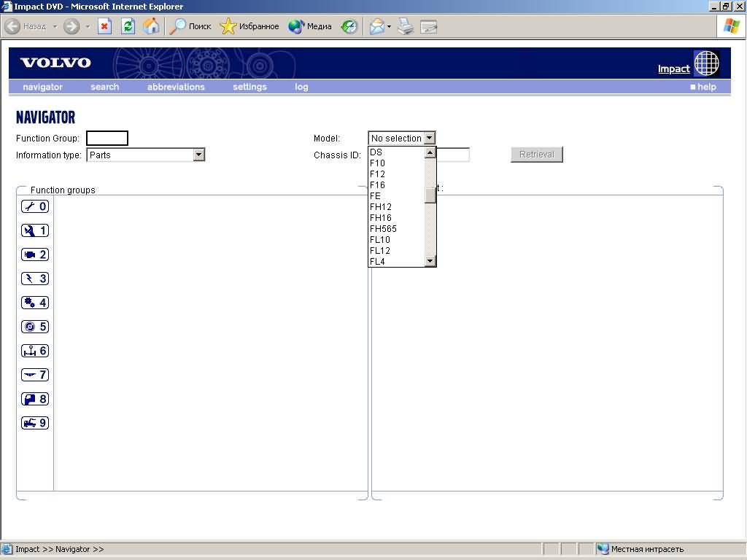Image resolution: width=747 pixels, height=560 pixels.
Task: Pick FL12 from the model list
Action: (x=396, y=251)
